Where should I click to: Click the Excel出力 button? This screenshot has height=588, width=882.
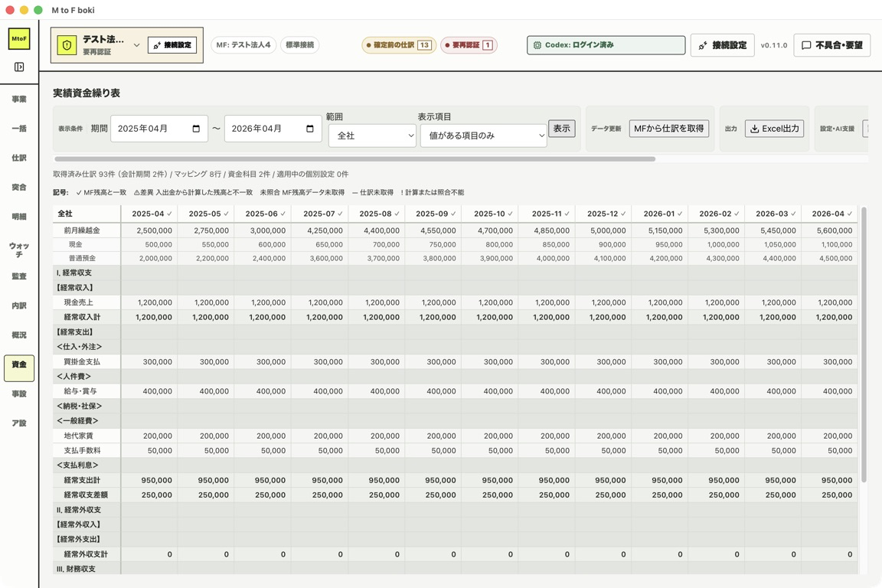(x=775, y=129)
